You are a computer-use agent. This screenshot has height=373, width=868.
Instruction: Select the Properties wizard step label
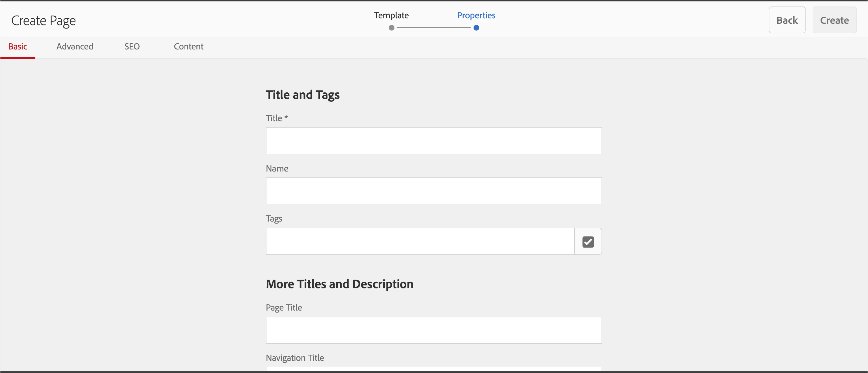coord(476,16)
